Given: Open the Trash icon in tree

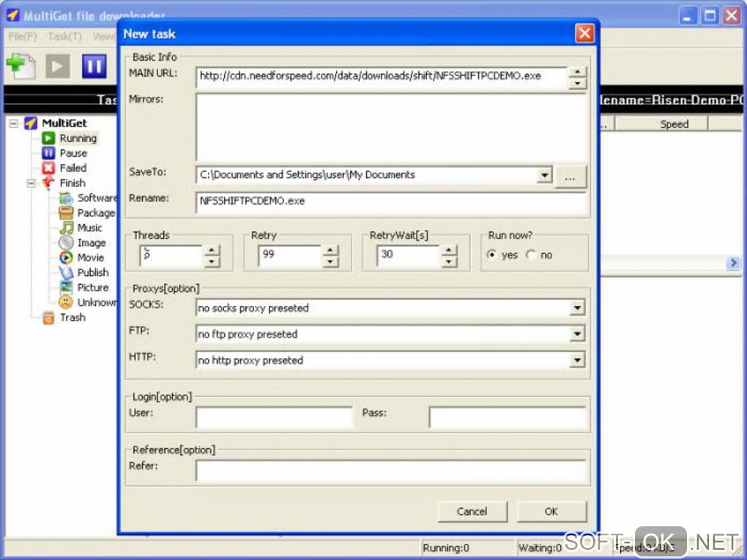Looking at the screenshot, I should [48, 318].
